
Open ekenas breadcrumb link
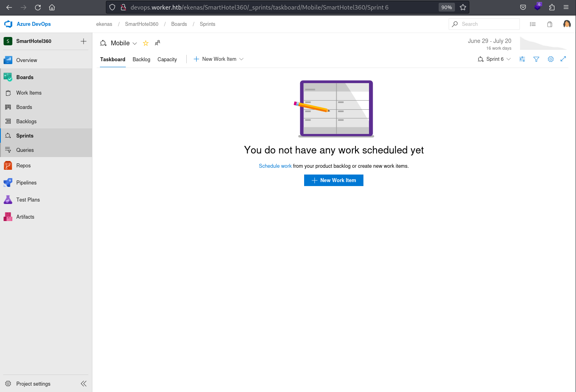click(104, 24)
